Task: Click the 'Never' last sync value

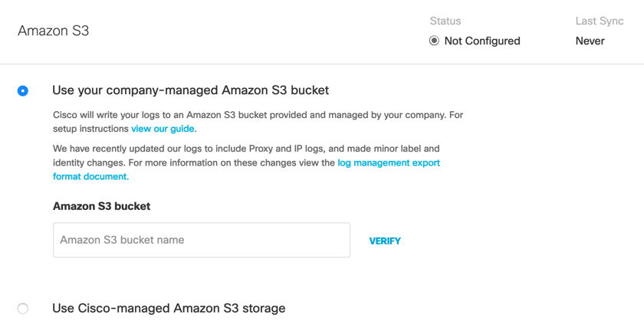Action: coord(590,41)
